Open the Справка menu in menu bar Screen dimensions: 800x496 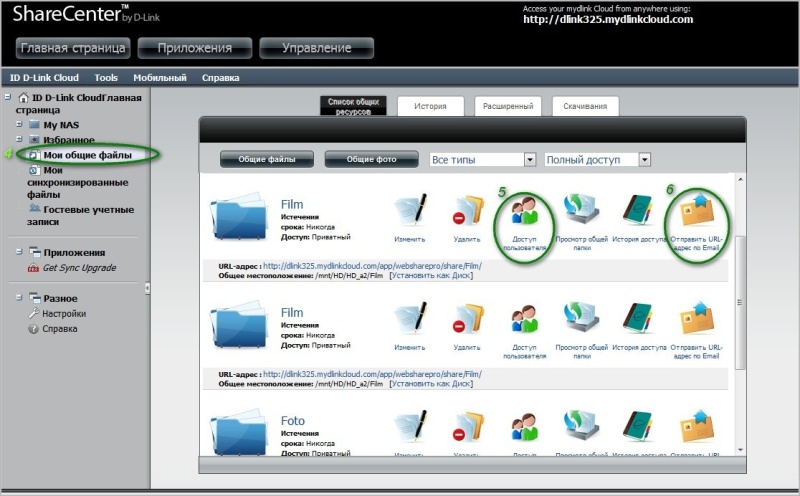tap(220, 78)
